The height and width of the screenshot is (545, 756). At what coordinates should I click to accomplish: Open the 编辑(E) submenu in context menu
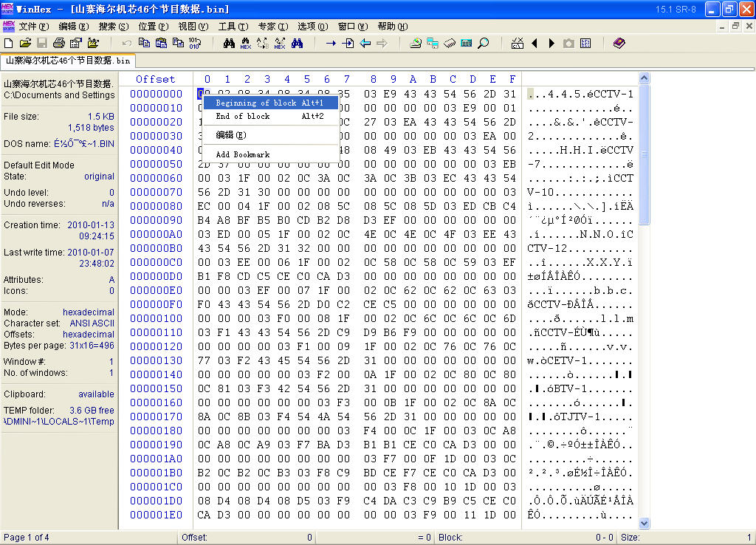click(x=270, y=135)
